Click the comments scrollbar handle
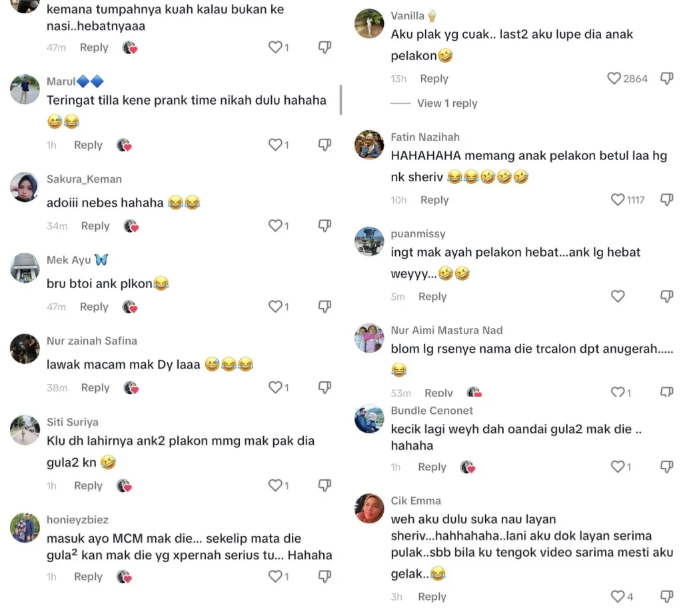Image resolution: width=685 pixels, height=616 pixels. (341, 99)
